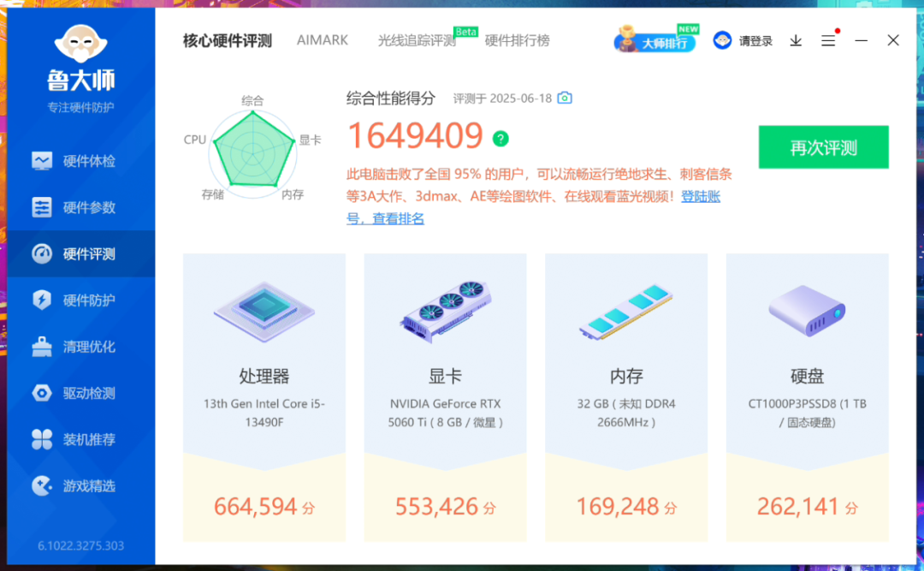
Task: Click the disk score 262,141 分
Action: [x=807, y=507]
